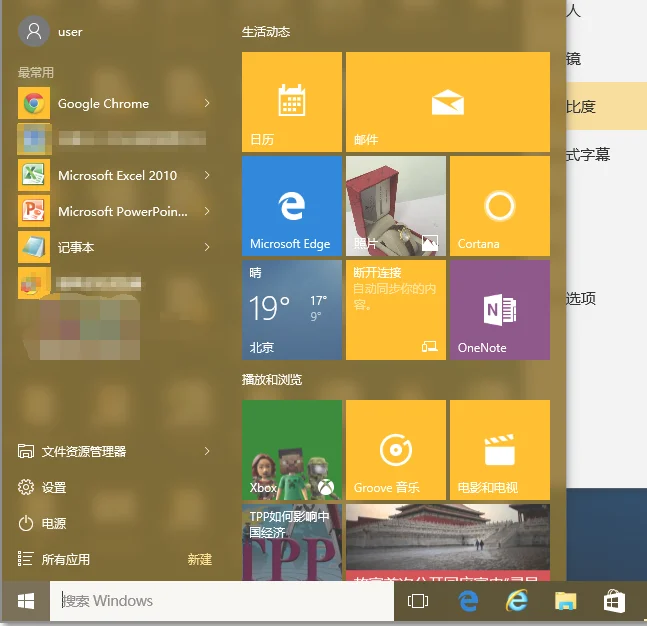The height and width of the screenshot is (626, 647).
Task: Open the Cortana tile
Action: coord(500,206)
